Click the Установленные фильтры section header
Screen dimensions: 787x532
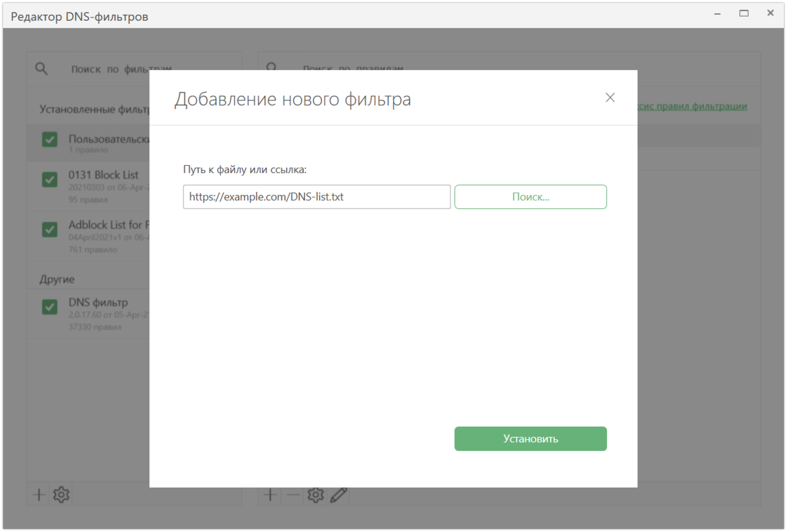click(x=95, y=109)
